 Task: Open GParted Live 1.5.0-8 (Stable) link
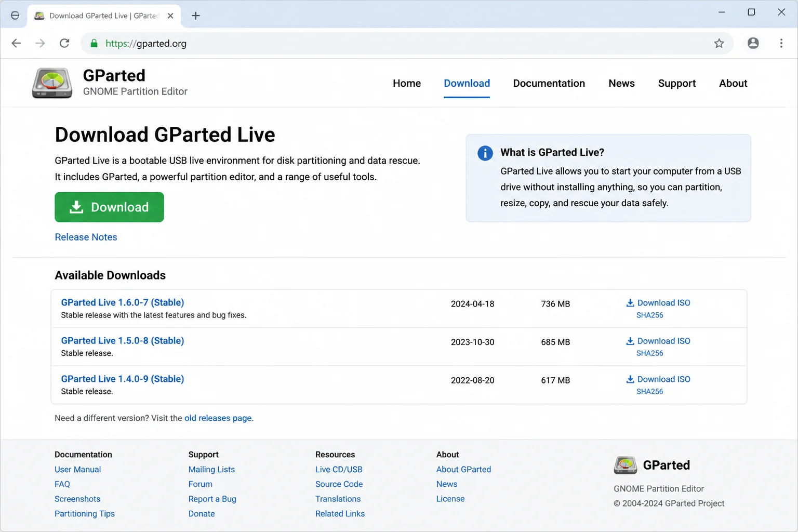pos(123,341)
